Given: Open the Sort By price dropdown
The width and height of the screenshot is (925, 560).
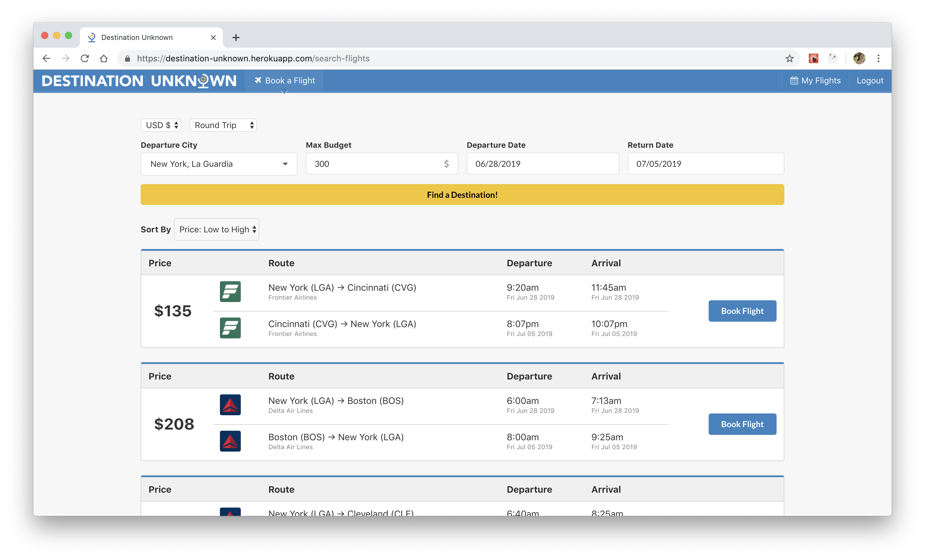Looking at the screenshot, I should [x=217, y=229].
